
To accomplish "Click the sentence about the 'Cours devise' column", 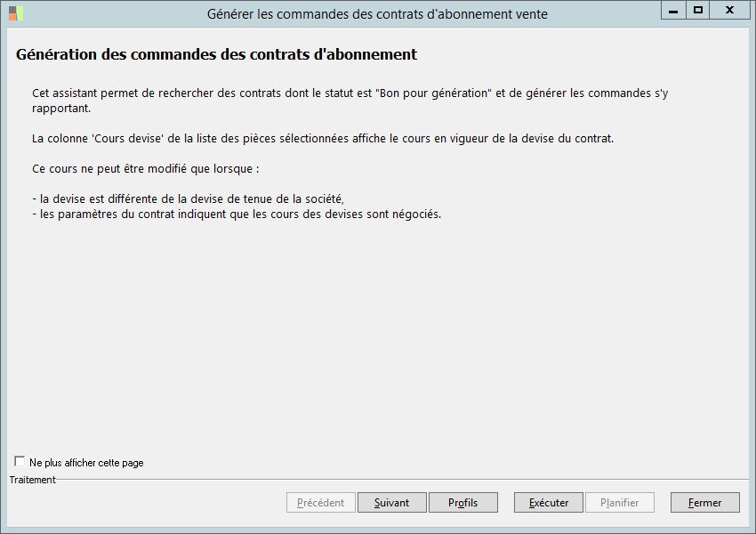I will (322, 139).
